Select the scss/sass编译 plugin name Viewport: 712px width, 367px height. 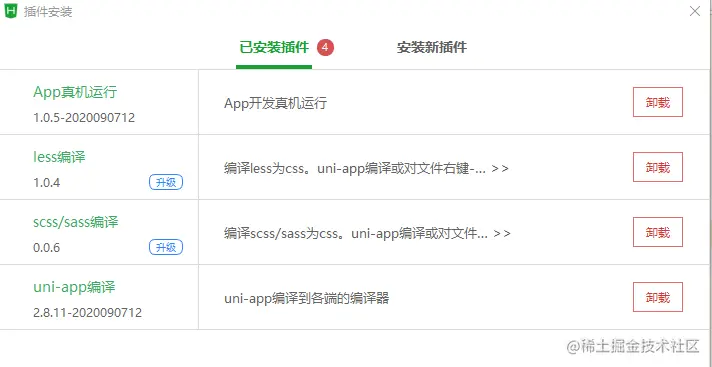coord(76,223)
